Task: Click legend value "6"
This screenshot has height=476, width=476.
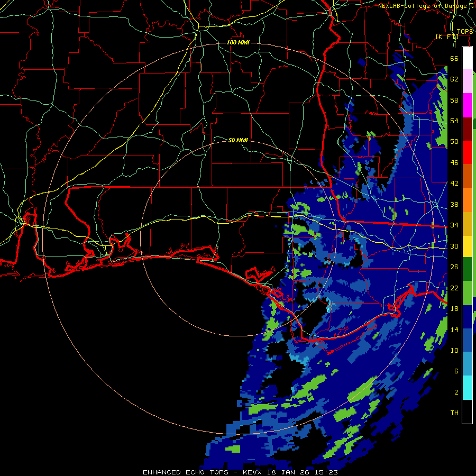Action: (x=456, y=371)
